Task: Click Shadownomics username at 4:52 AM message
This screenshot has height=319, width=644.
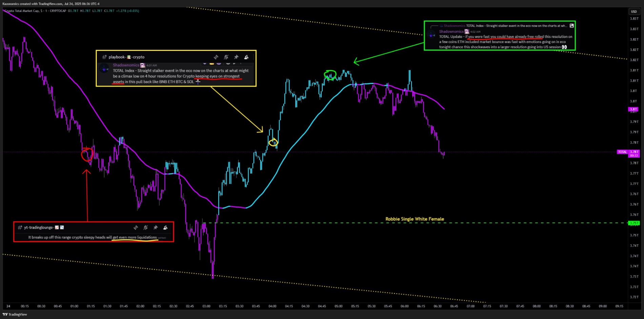Action: pos(451,31)
